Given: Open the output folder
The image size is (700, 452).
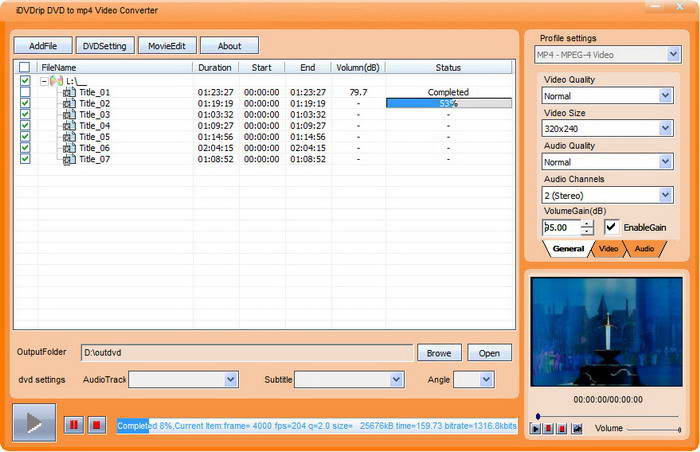Looking at the screenshot, I should [489, 353].
